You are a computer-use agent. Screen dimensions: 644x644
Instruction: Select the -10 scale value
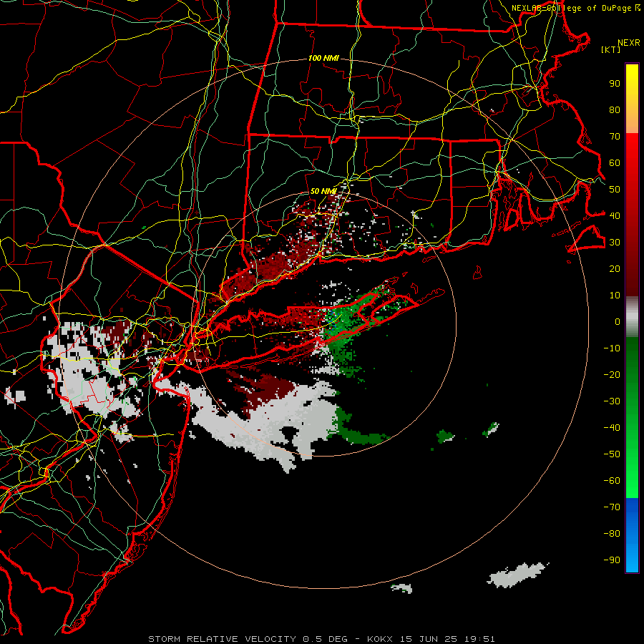point(612,348)
